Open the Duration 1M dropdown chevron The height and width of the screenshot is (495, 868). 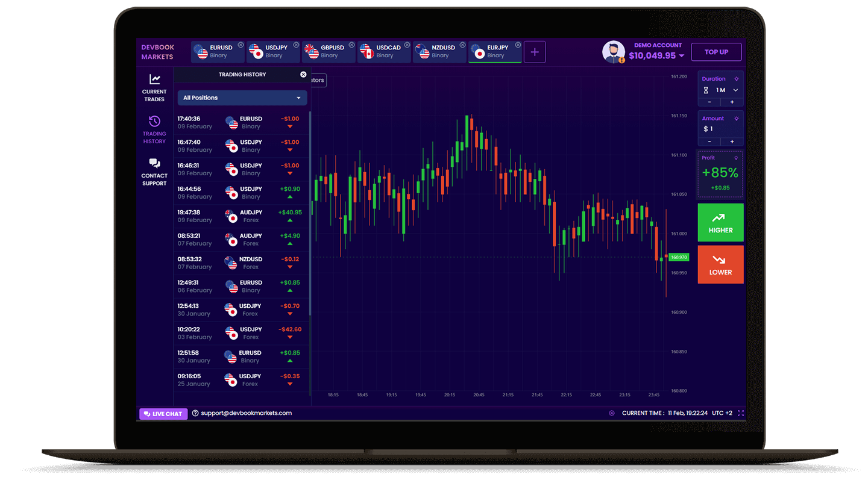coord(735,90)
